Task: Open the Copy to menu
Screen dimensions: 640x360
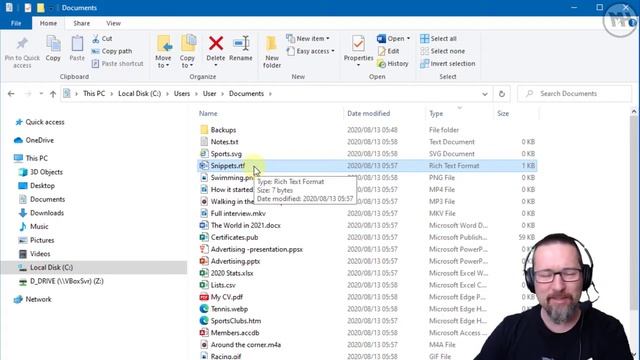Action: (187, 52)
